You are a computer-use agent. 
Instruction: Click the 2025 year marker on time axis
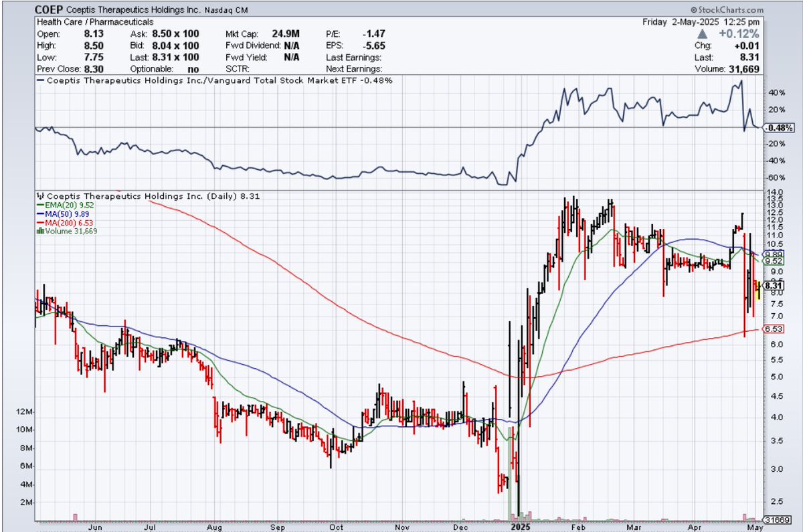(519, 527)
